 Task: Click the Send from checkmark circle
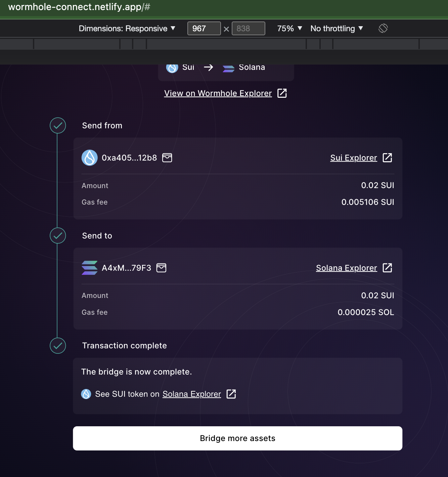pyautogui.click(x=58, y=126)
